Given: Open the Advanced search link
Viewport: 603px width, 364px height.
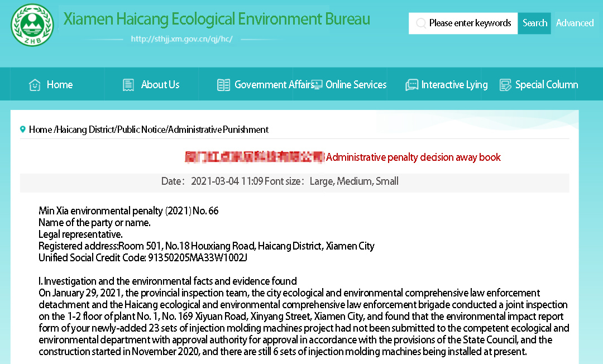Looking at the screenshot, I should pos(575,23).
